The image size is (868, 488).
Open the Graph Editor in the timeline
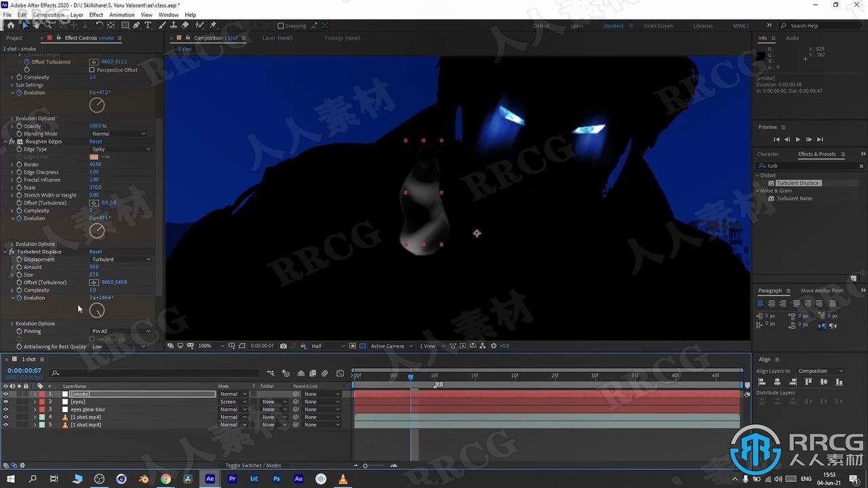tap(340, 373)
